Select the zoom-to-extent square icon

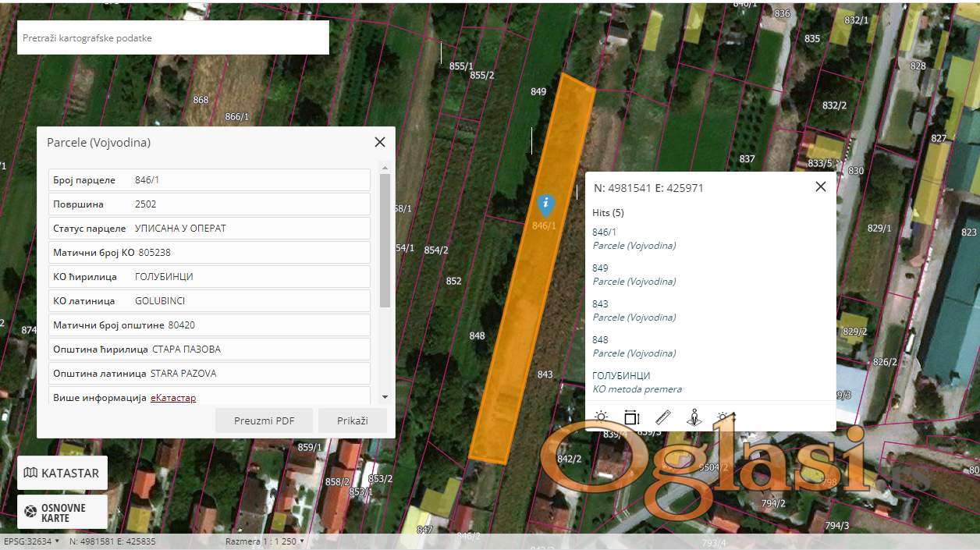pos(631,417)
